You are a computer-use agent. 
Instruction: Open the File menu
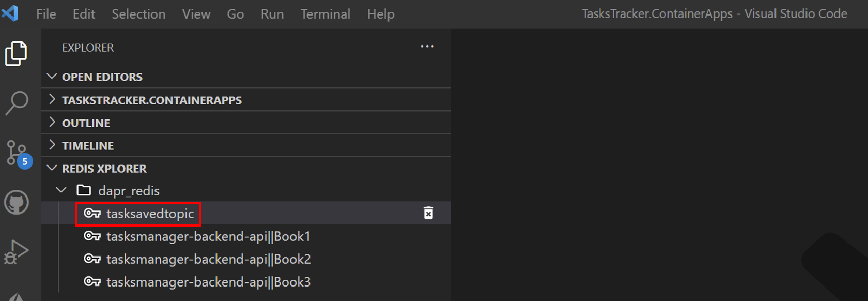[x=46, y=14]
